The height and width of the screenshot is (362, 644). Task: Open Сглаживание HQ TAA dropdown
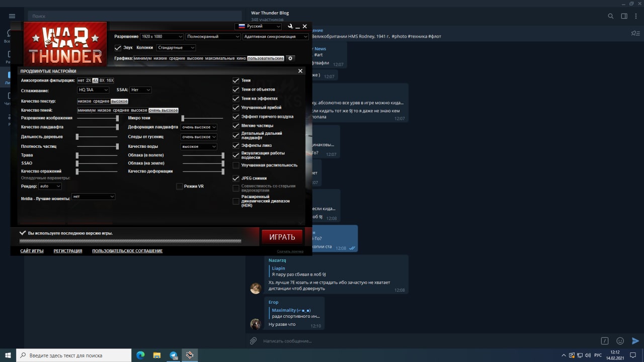[93, 90]
